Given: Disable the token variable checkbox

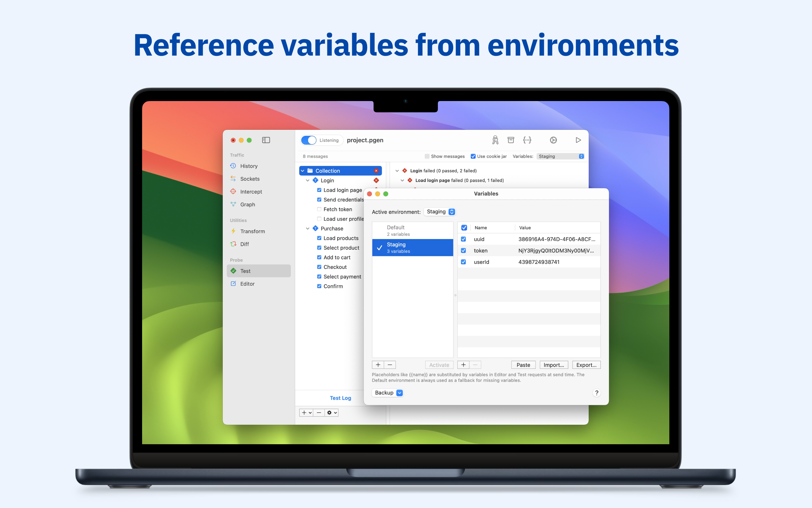Looking at the screenshot, I should 464,251.
